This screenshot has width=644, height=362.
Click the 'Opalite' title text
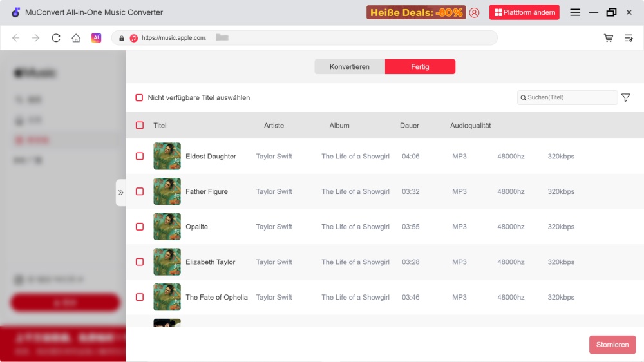click(196, 227)
